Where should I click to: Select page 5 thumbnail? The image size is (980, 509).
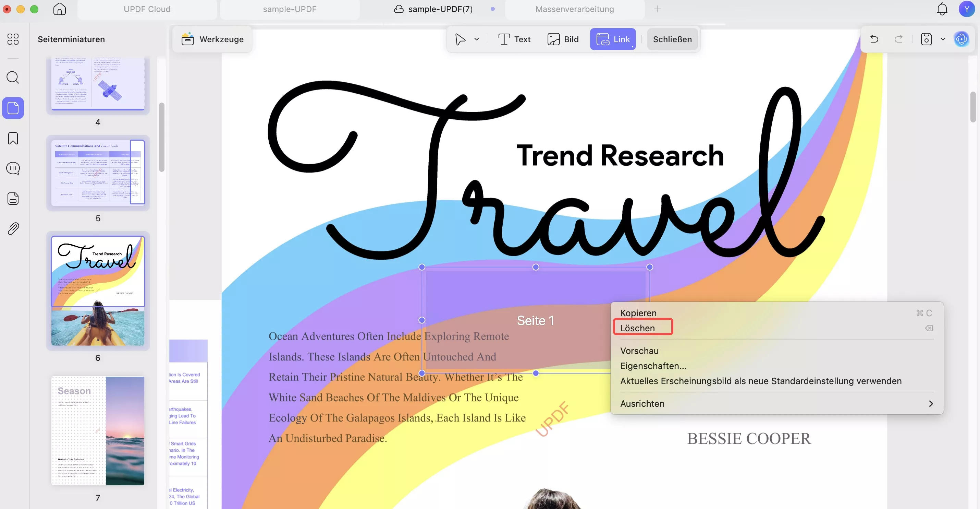[98, 173]
